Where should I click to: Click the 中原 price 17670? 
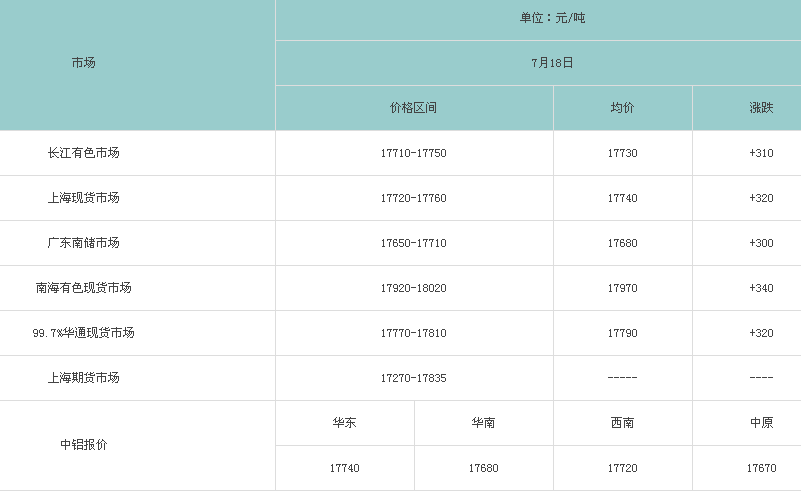point(761,468)
